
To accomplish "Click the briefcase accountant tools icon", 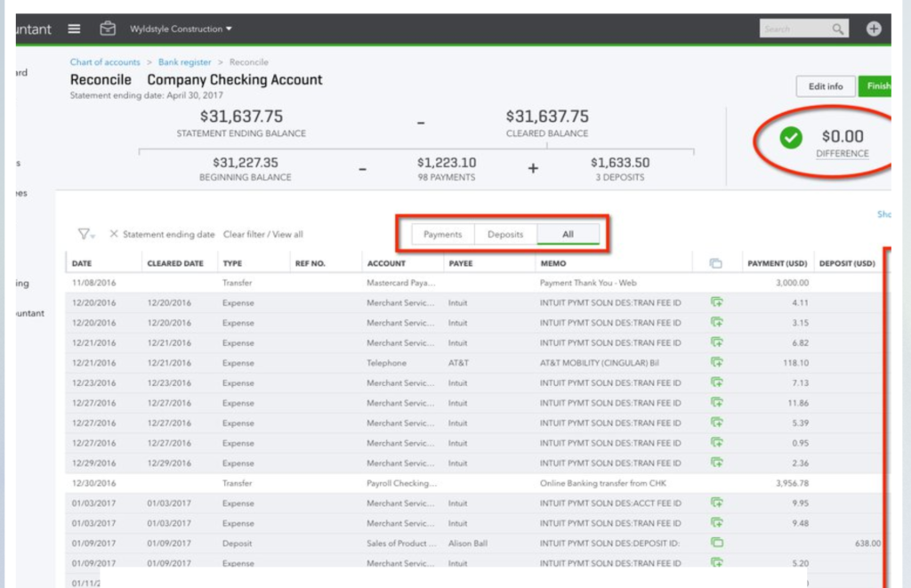I will tap(108, 28).
